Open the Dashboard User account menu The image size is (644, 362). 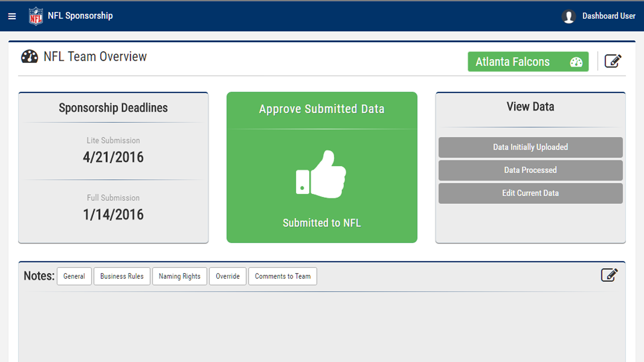click(608, 16)
